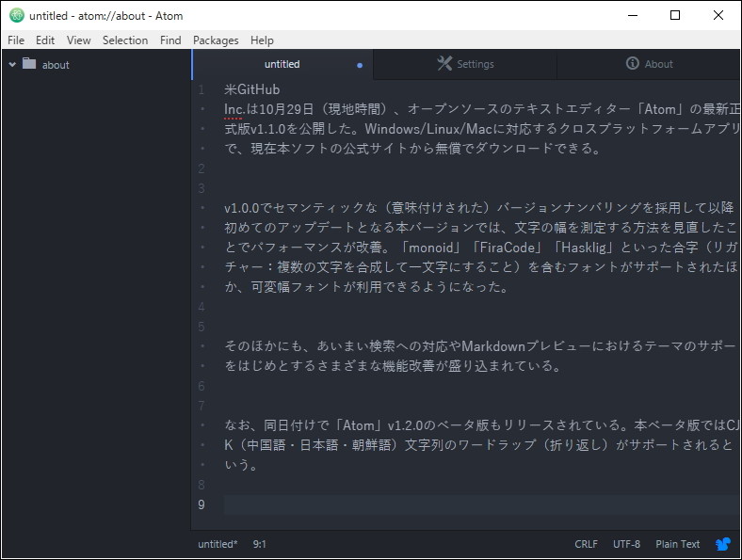Open the Plain Text grammar selector

pyautogui.click(x=677, y=544)
